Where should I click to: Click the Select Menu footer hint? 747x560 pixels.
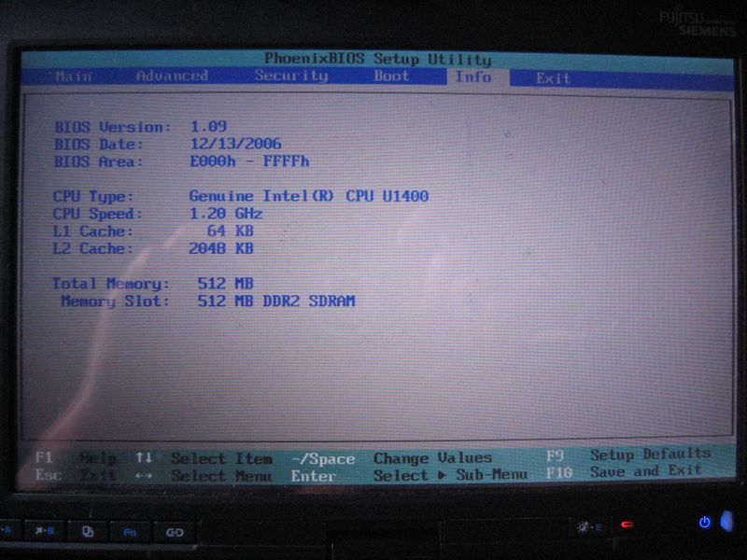click(x=221, y=476)
